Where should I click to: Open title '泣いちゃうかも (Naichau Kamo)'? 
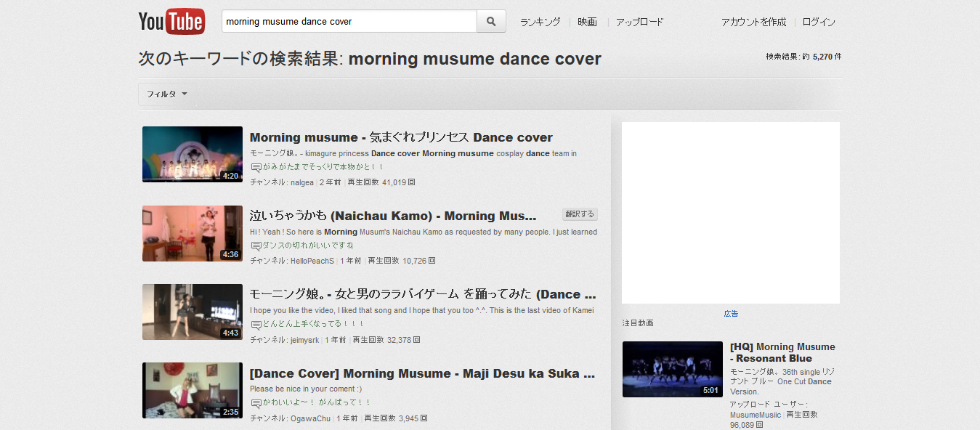[x=393, y=216]
